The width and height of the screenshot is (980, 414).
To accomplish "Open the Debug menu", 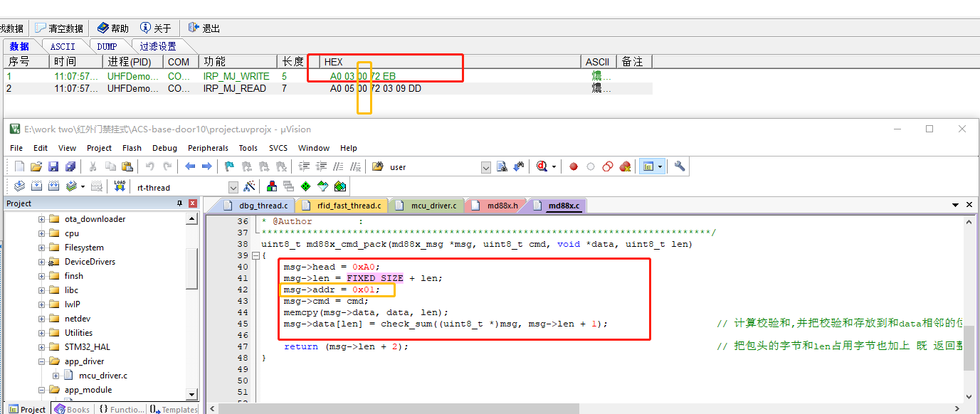I will click(164, 148).
